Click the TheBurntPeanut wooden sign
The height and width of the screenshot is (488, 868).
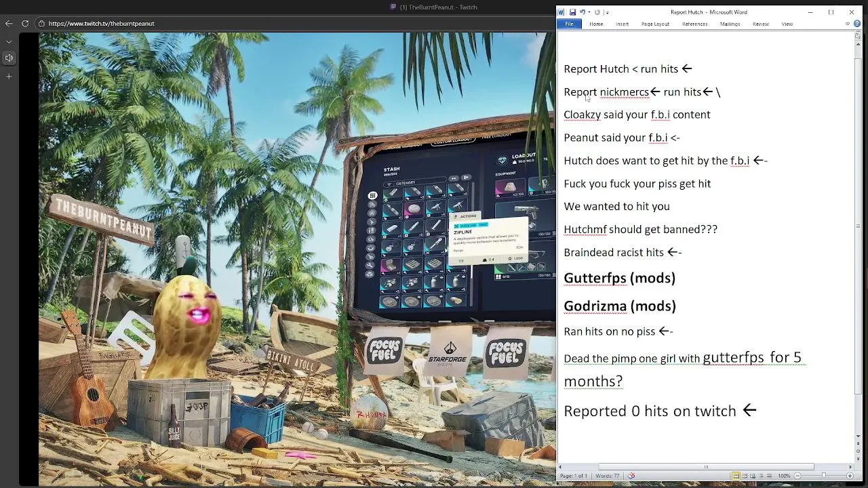coord(103,218)
